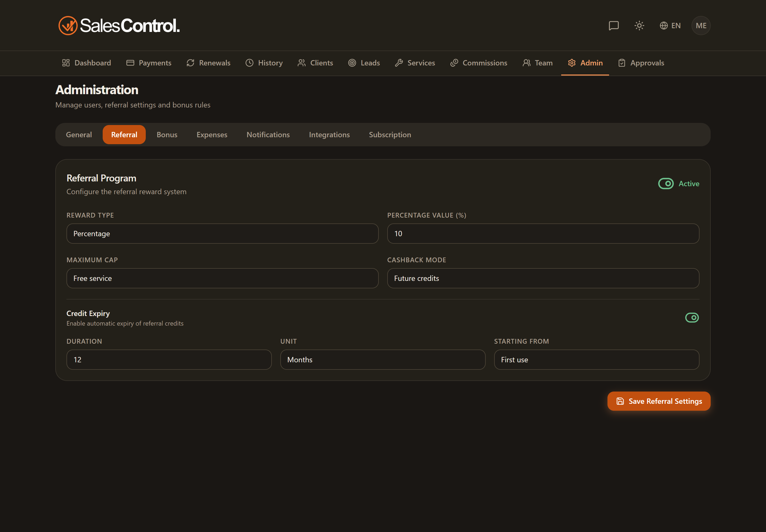Click the Percentage Value input field
766x532 pixels.
tap(543, 233)
